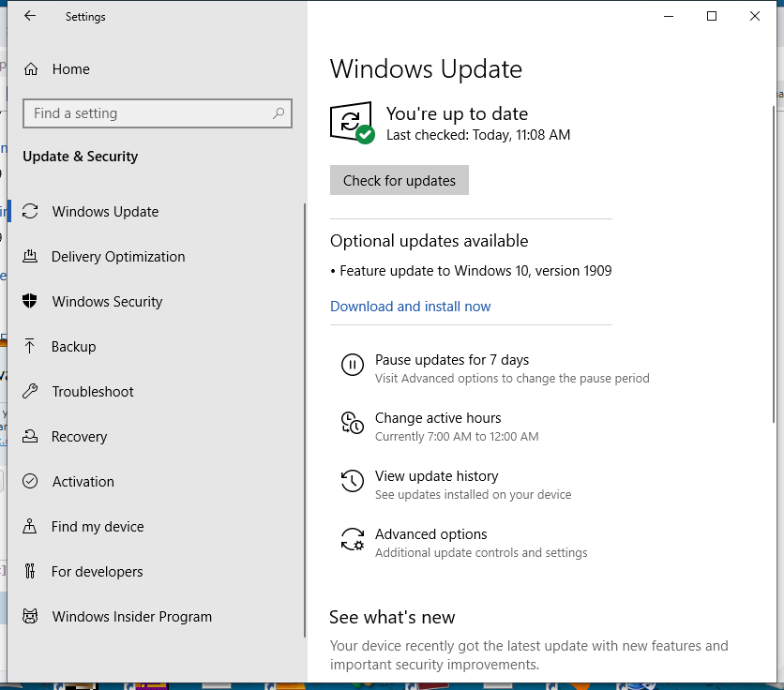Viewport: 784px width, 690px height.
Task: Click the search magnifier icon
Action: coord(279,113)
